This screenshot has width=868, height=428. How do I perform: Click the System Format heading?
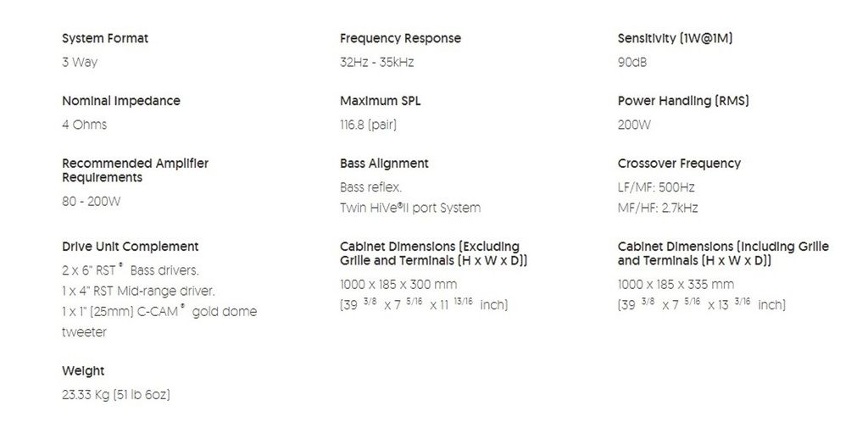[105, 39]
